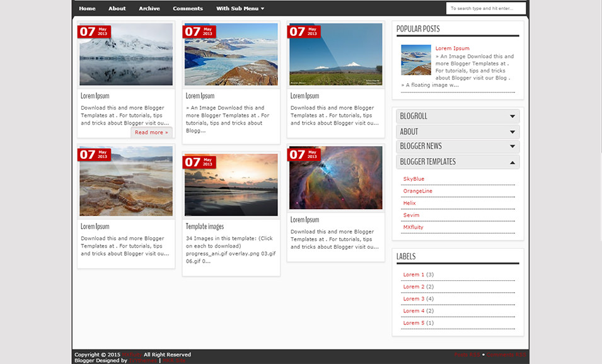Open the With Sub Menu dropdown

[238, 8]
